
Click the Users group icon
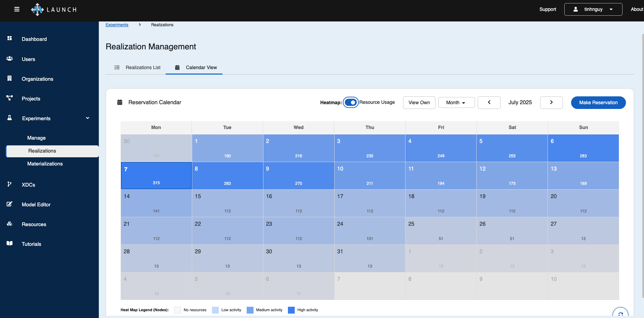coord(10,59)
